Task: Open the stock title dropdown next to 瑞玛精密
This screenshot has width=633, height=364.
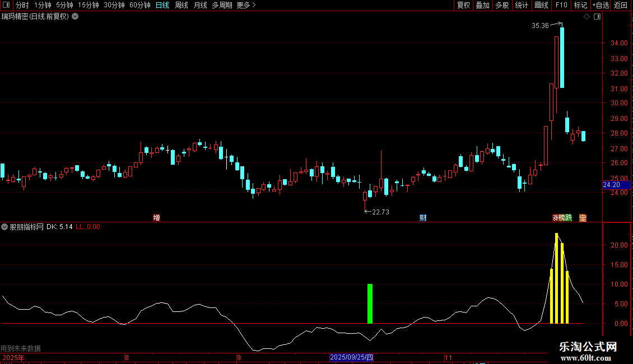Action: tap(75, 17)
